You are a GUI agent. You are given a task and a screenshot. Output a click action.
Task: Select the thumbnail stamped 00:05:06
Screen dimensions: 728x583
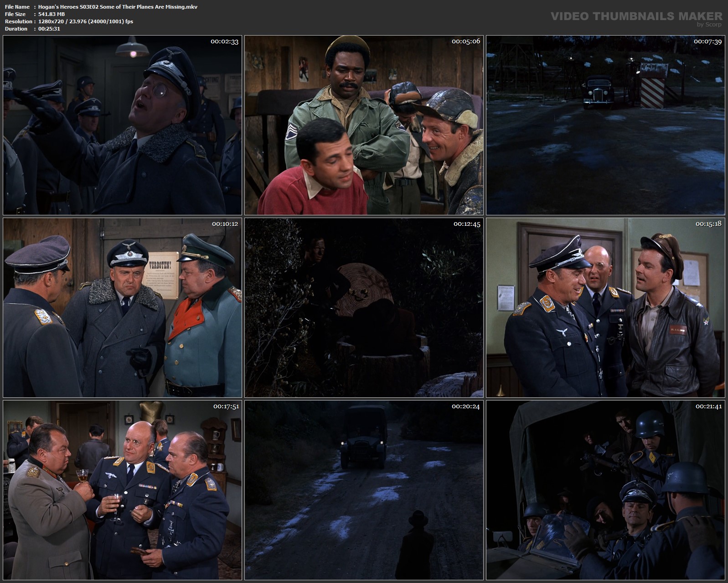pos(364,125)
